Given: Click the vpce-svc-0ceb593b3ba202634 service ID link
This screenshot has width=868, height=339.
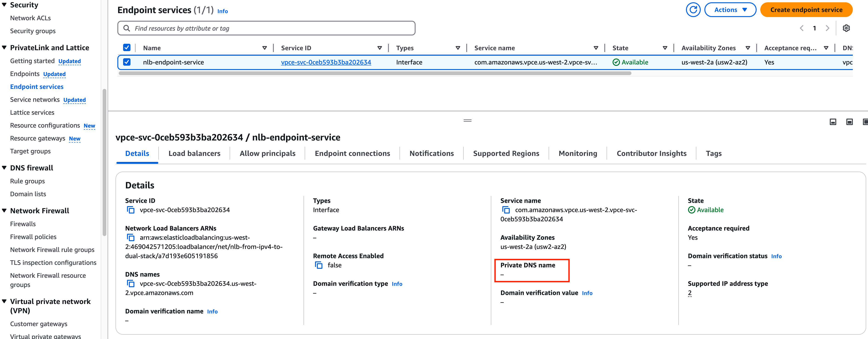Looking at the screenshot, I should (327, 62).
